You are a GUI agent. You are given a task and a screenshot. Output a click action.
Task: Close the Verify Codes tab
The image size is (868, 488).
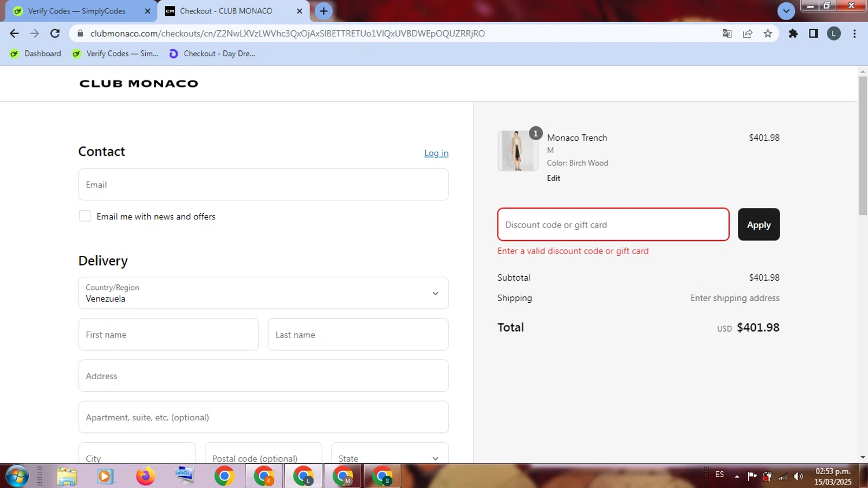(x=148, y=11)
